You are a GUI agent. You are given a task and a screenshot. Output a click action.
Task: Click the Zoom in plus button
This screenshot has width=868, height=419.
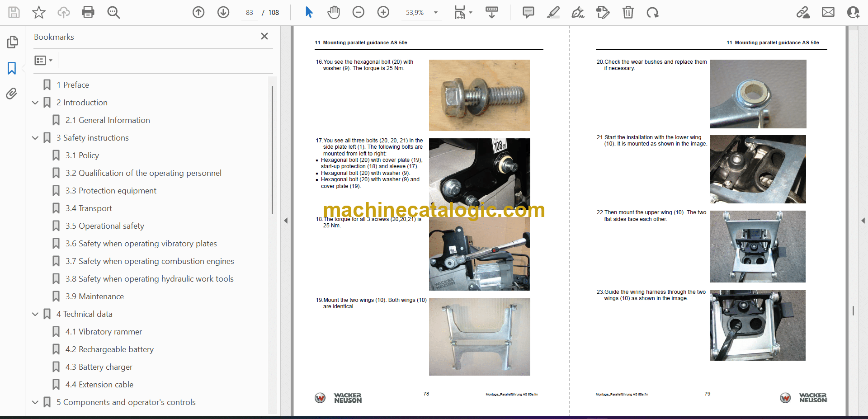pyautogui.click(x=383, y=12)
